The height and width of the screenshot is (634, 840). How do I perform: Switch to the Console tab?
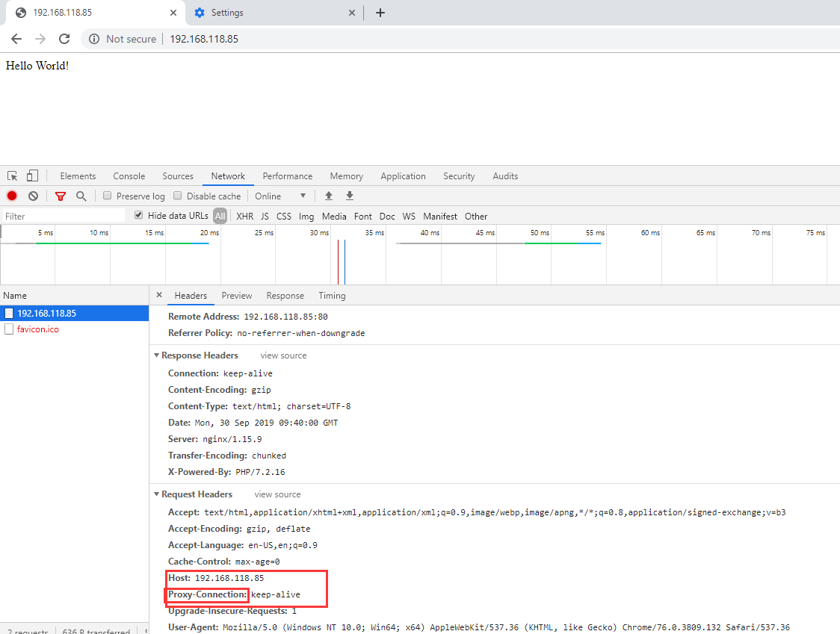tap(129, 176)
